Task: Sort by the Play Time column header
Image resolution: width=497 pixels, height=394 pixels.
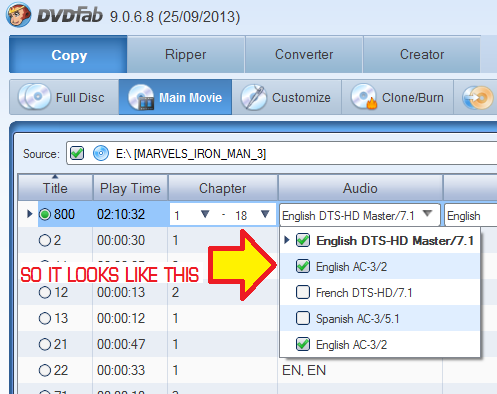Action: coord(130,188)
